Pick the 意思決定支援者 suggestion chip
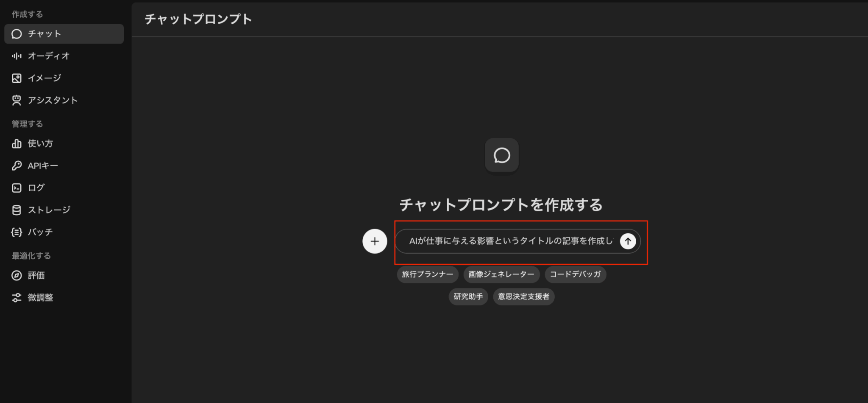The height and width of the screenshot is (403, 868). click(x=523, y=297)
